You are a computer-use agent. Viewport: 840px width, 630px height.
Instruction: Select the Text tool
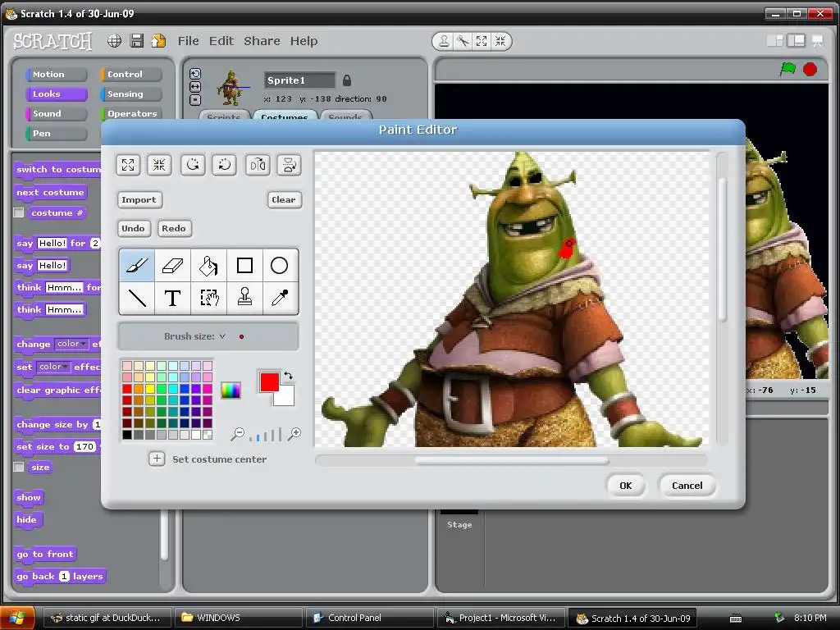tap(172, 297)
